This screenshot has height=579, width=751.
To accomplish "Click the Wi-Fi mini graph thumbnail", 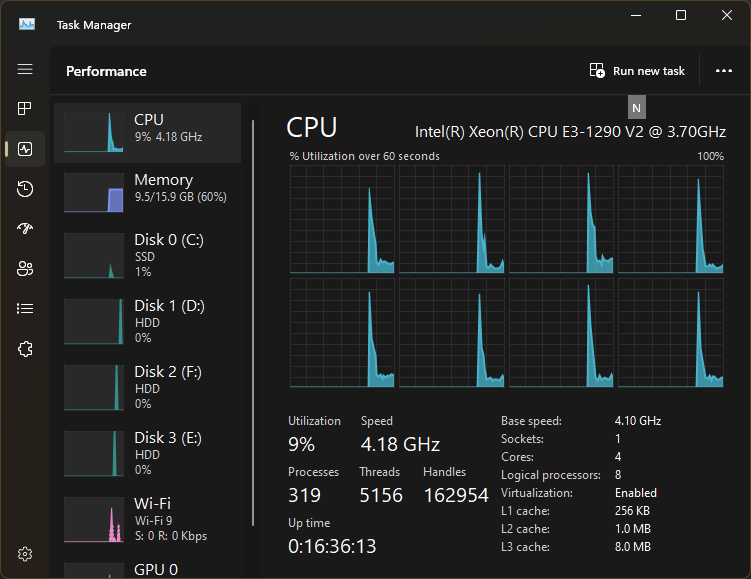I will [x=94, y=520].
